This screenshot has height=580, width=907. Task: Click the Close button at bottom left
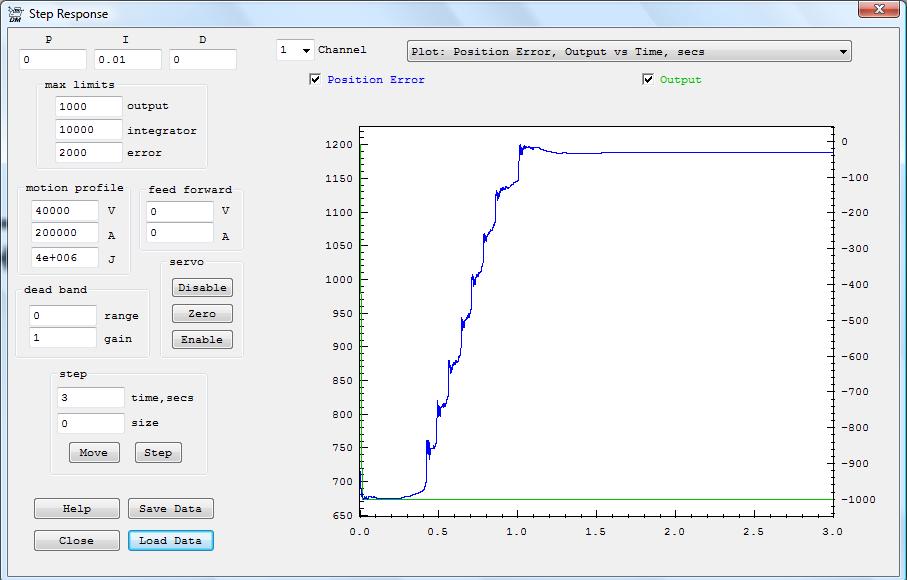pos(76,541)
